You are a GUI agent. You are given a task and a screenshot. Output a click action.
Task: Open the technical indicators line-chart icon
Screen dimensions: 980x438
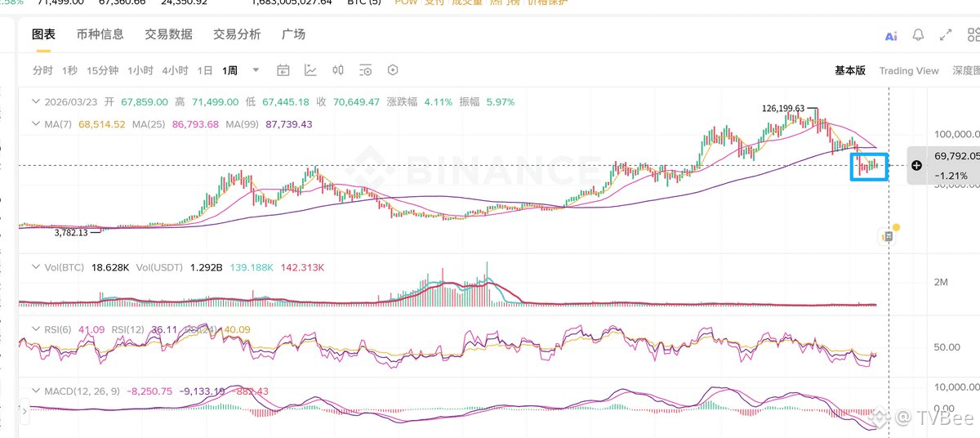tap(310, 70)
